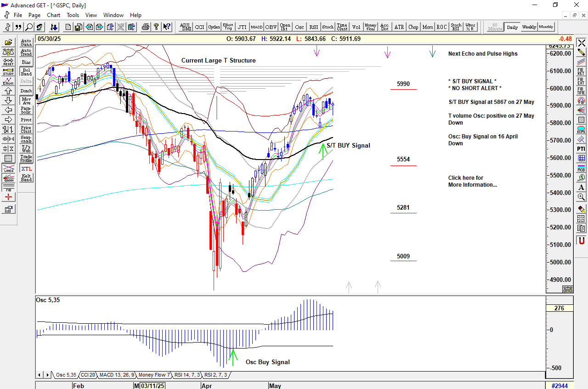The width and height of the screenshot is (588, 389).
Task: Toggle the XTL indicator button
Action: [26, 169]
